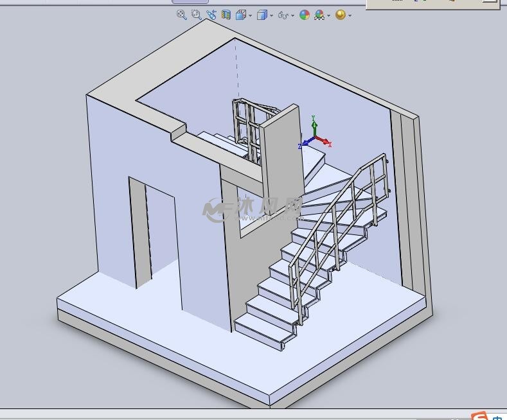
Task: Click the Edit Appearance color ball
Action: tap(305, 15)
